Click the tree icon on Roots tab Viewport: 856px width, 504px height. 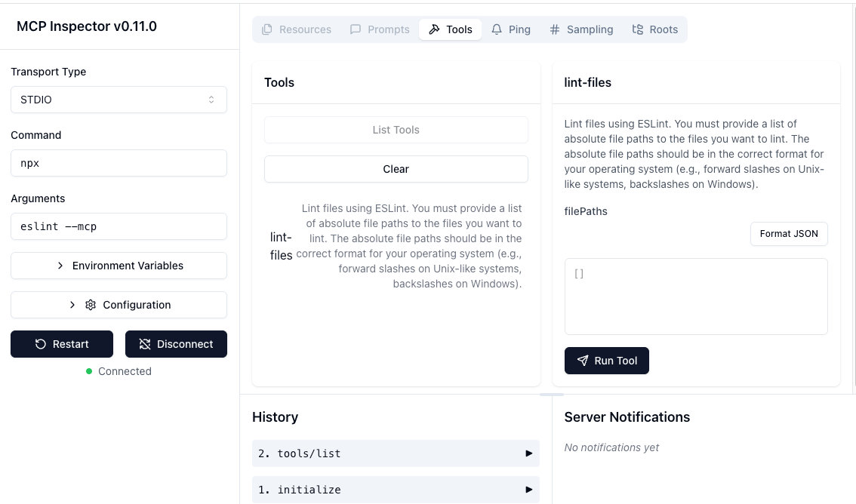pyautogui.click(x=638, y=29)
